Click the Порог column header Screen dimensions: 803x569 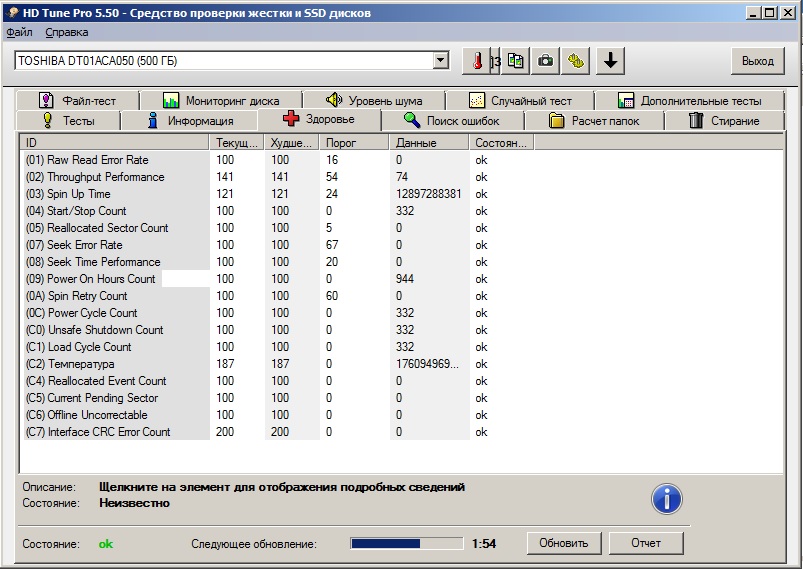354,143
